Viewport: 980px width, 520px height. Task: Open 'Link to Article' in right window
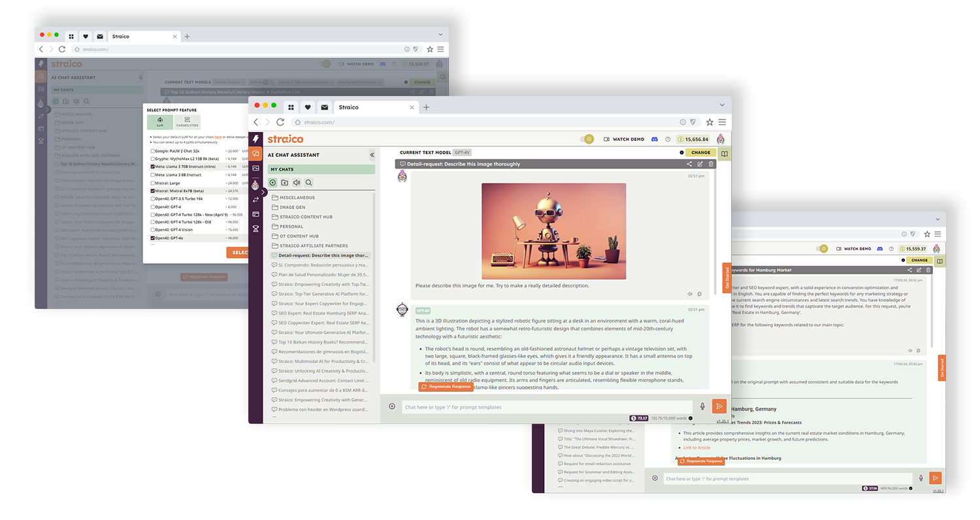[696, 447]
